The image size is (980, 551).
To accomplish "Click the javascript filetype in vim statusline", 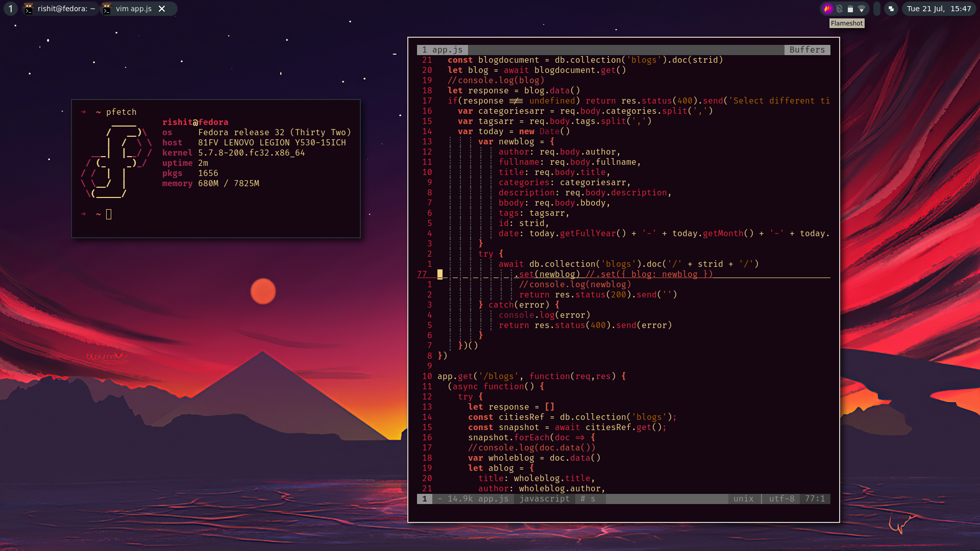I will [x=544, y=498].
